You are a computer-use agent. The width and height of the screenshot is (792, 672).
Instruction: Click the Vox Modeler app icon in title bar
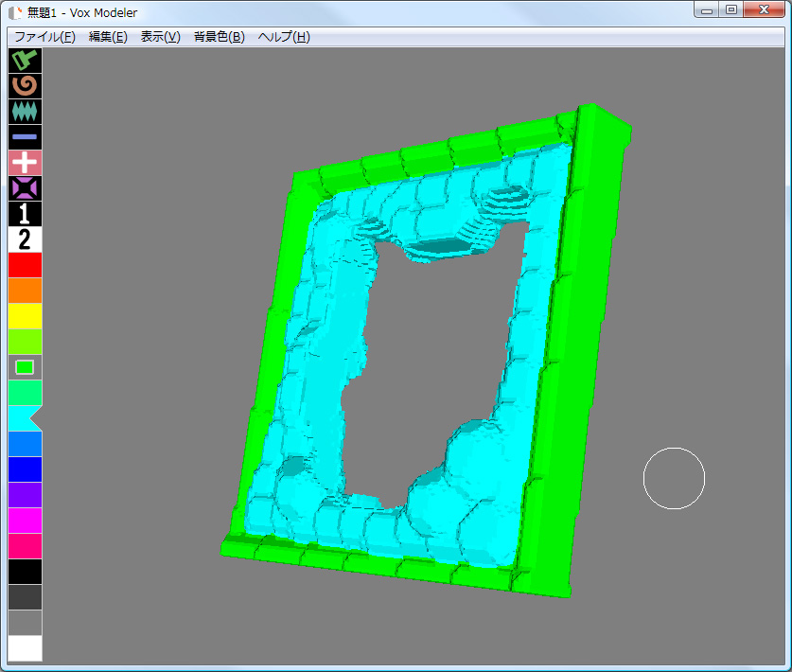point(16,12)
